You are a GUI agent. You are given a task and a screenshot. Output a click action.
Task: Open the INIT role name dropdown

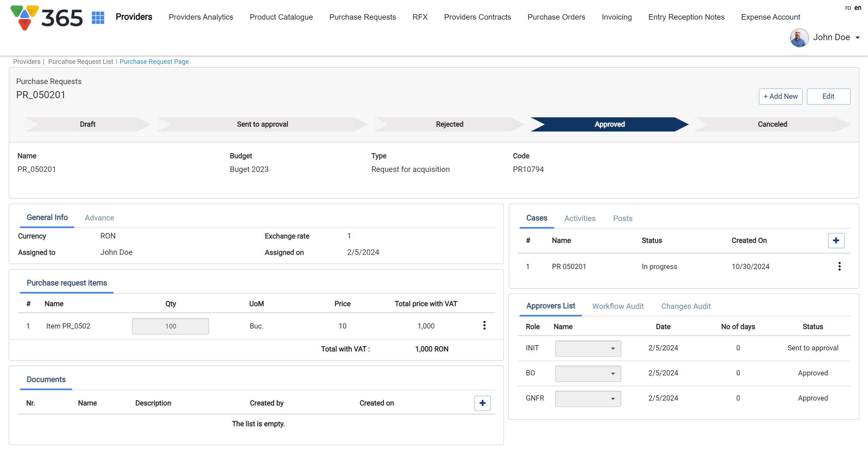(588, 348)
